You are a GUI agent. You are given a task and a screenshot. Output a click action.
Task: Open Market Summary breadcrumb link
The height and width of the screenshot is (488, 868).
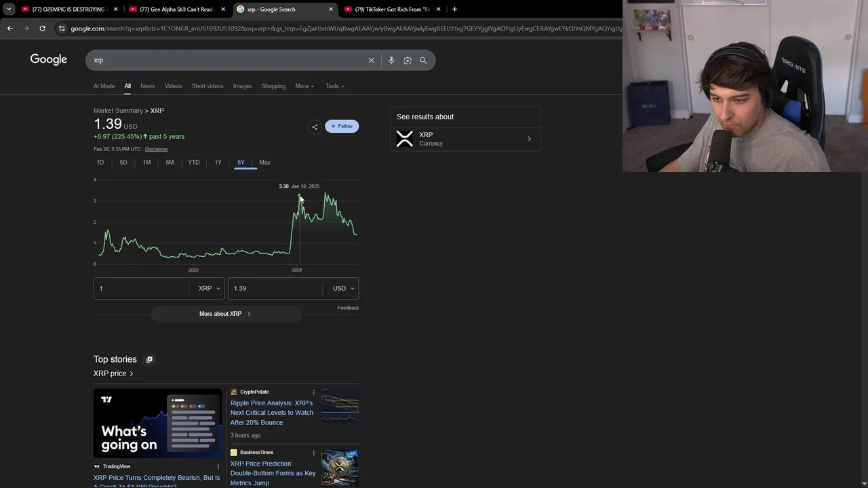click(118, 110)
